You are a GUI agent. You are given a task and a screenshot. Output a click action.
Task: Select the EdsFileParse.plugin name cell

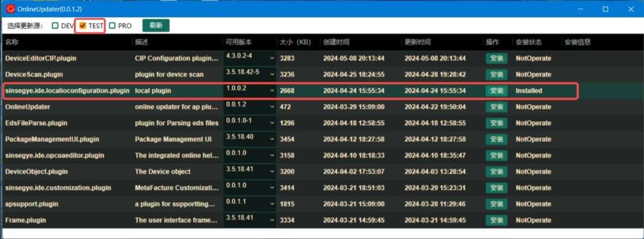click(x=36, y=123)
